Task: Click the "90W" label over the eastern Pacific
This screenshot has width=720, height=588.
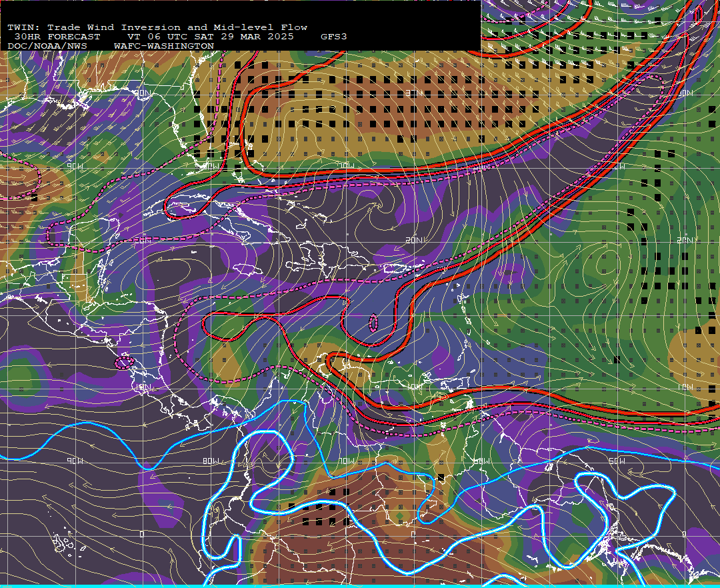Action: coord(75,461)
